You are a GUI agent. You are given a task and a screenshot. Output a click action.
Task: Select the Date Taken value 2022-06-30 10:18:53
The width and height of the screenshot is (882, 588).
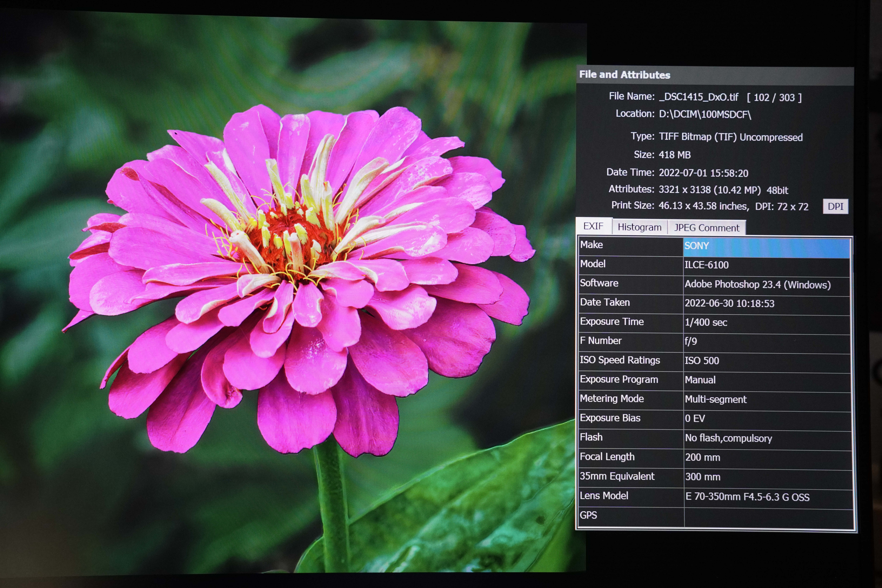tap(729, 303)
